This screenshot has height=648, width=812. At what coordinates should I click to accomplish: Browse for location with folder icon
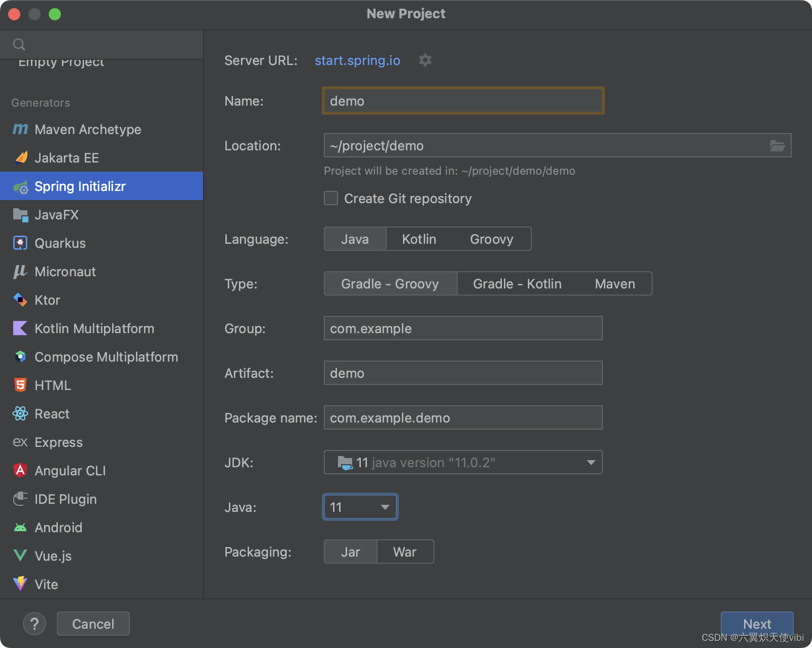(777, 146)
